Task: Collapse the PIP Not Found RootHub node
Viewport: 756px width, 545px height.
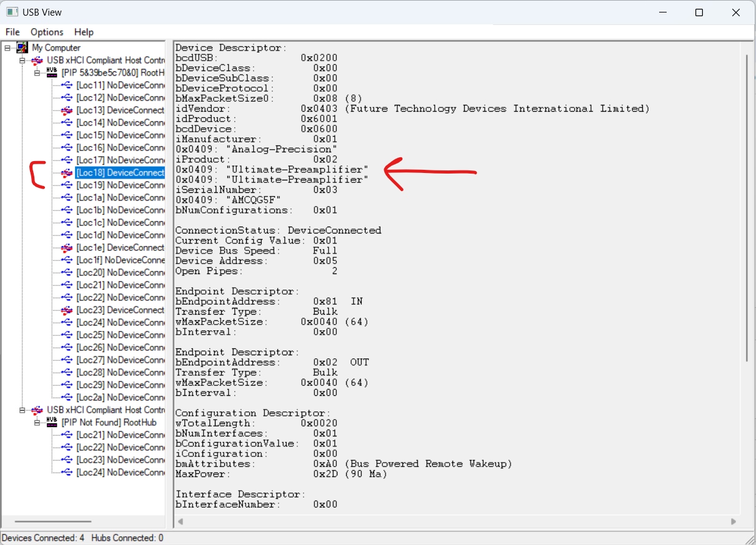Action: click(x=37, y=423)
